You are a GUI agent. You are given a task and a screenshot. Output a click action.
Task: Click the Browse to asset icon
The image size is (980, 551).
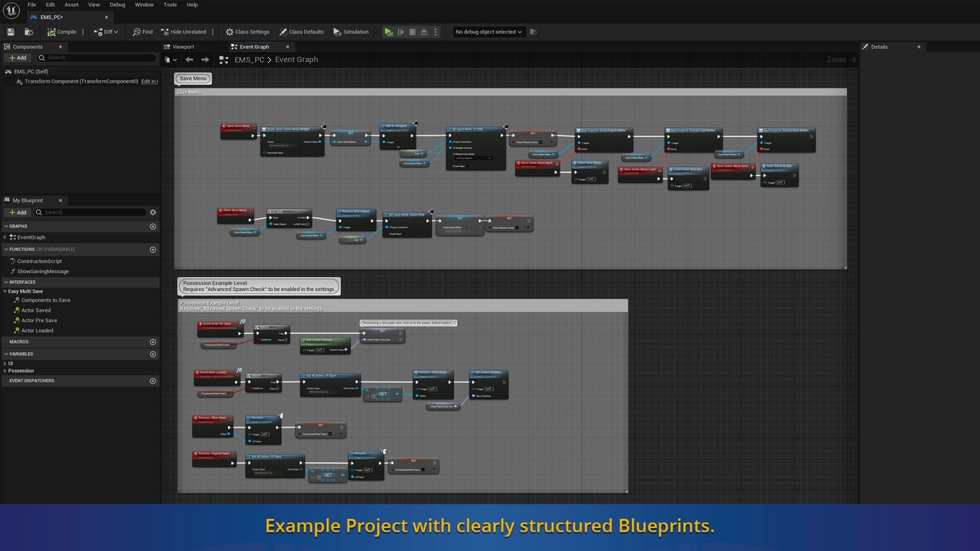click(x=28, y=32)
